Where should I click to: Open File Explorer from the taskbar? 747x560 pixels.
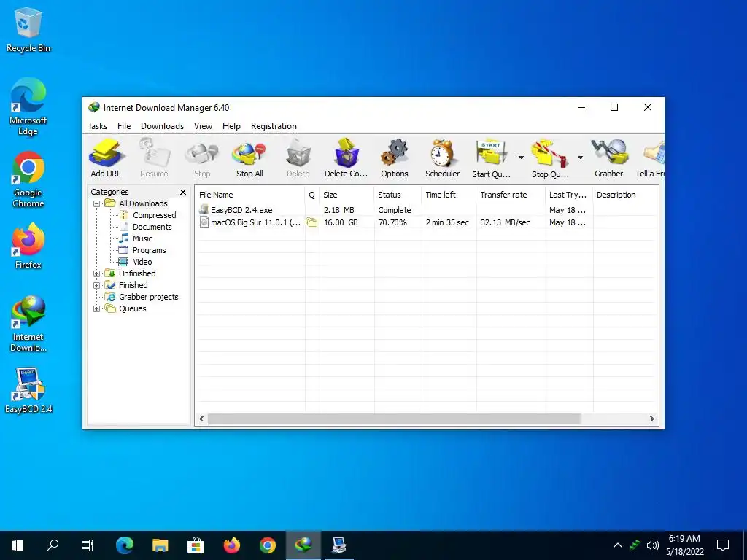(160, 545)
